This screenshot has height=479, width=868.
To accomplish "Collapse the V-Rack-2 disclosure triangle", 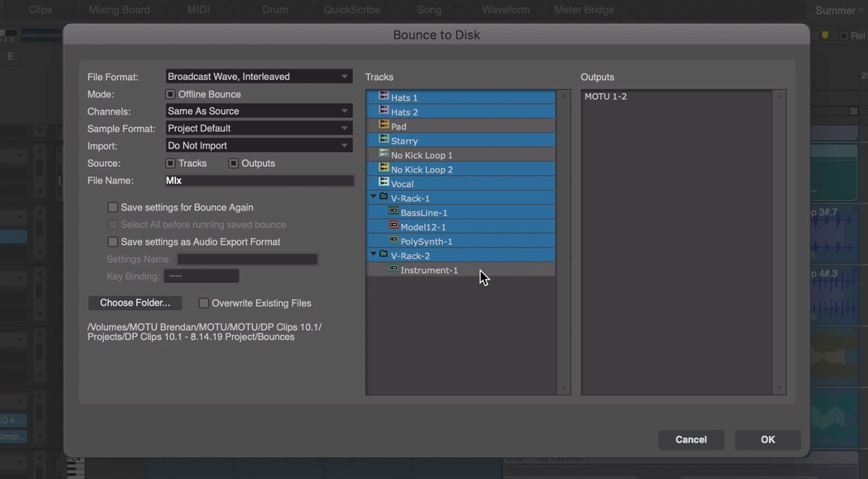I will [373, 255].
